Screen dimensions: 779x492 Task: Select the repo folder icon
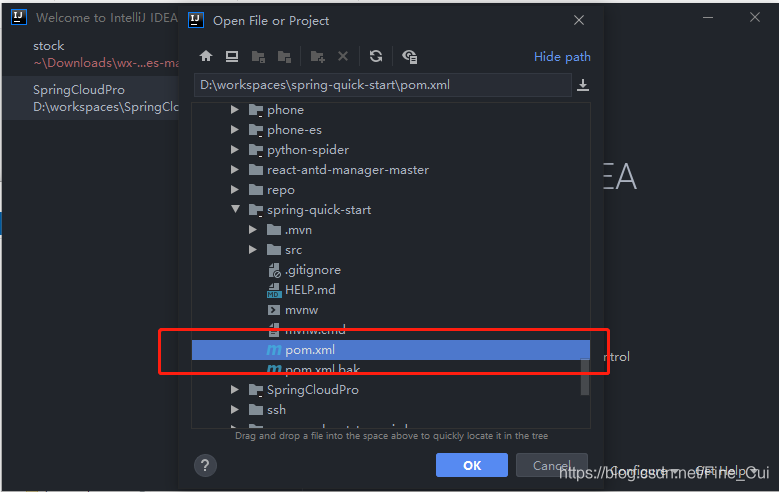point(256,190)
